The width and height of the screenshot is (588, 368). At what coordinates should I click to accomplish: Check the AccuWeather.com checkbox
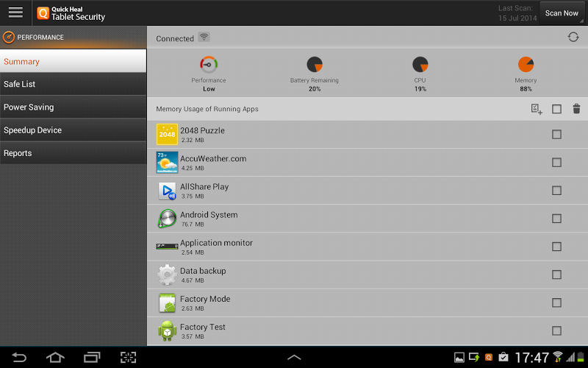tap(556, 162)
